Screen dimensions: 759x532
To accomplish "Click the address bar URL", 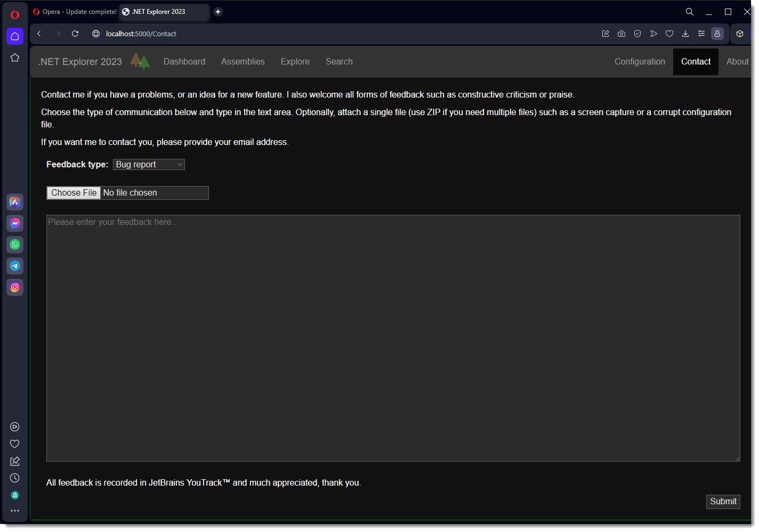I will (141, 34).
